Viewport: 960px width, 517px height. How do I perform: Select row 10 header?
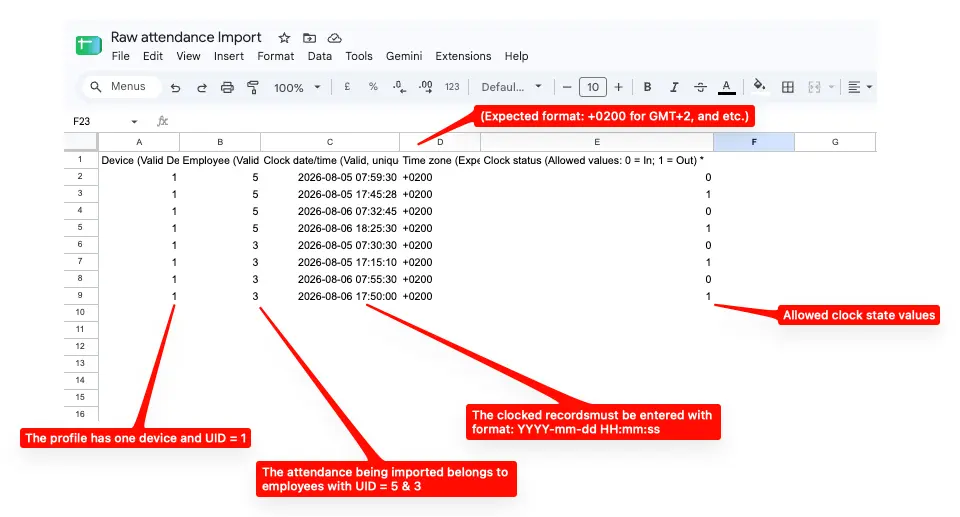pos(80,312)
